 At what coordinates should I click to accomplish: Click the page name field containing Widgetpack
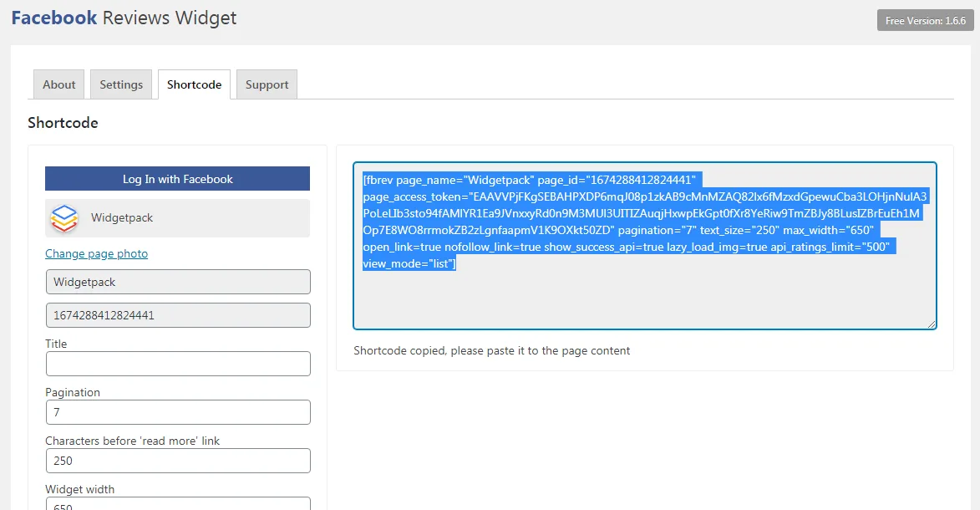(178, 282)
